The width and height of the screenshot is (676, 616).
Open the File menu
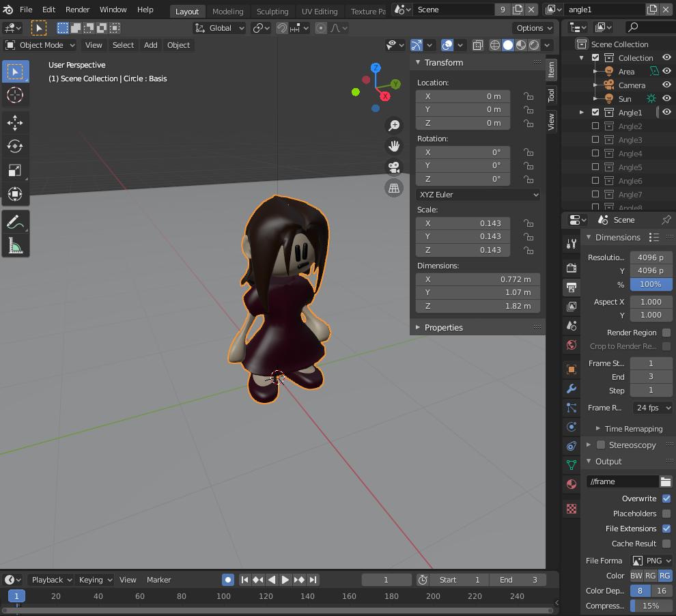26,10
